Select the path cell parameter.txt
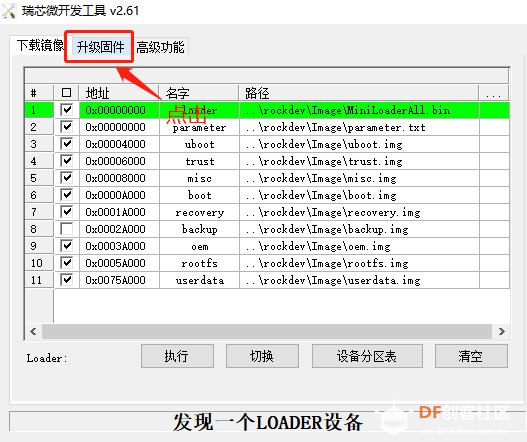The height and width of the screenshot is (442, 527). (x=359, y=127)
